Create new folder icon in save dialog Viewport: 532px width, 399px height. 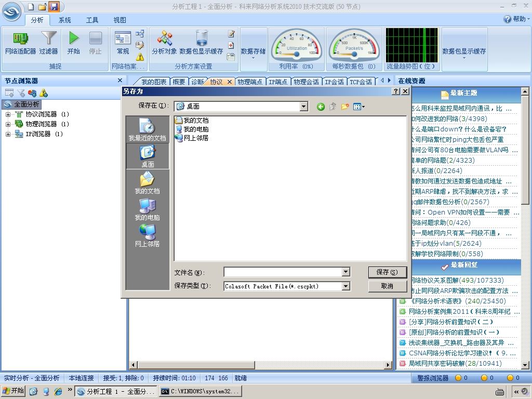(x=345, y=107)
